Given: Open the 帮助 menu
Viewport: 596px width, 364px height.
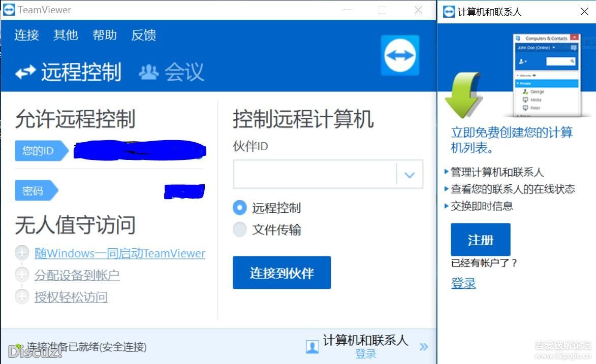Looking at the screenshot, I should [x=105, y=35].
